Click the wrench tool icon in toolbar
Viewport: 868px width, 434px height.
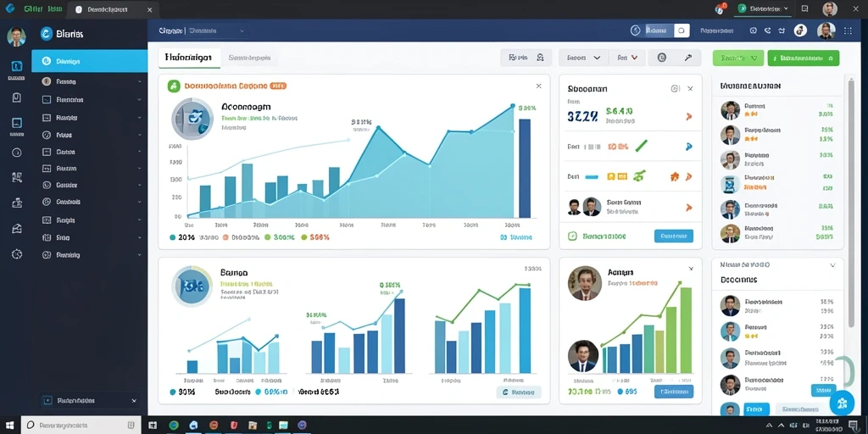(x=687, y=58)
